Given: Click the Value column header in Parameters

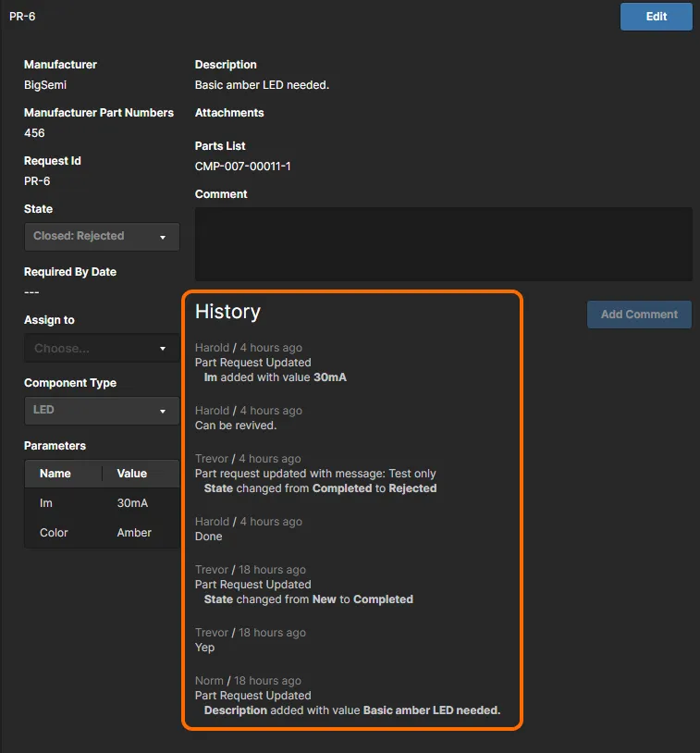Looking at the screenshot, I should coord(132,474).
